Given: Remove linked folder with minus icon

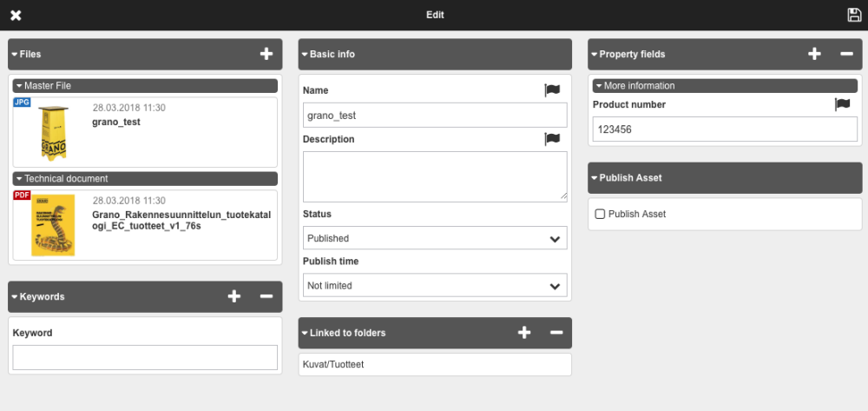Looking at the screenshot, I should coord(556,333).
